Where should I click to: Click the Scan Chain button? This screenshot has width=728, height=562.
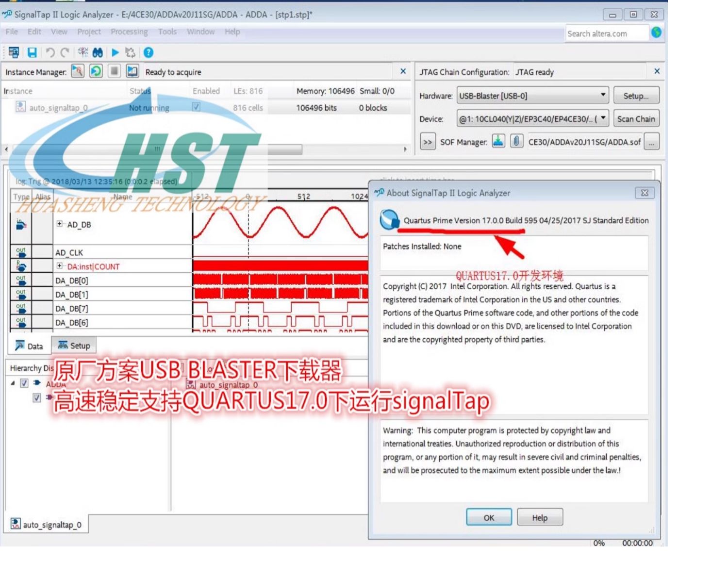click(x=636, y=119)
